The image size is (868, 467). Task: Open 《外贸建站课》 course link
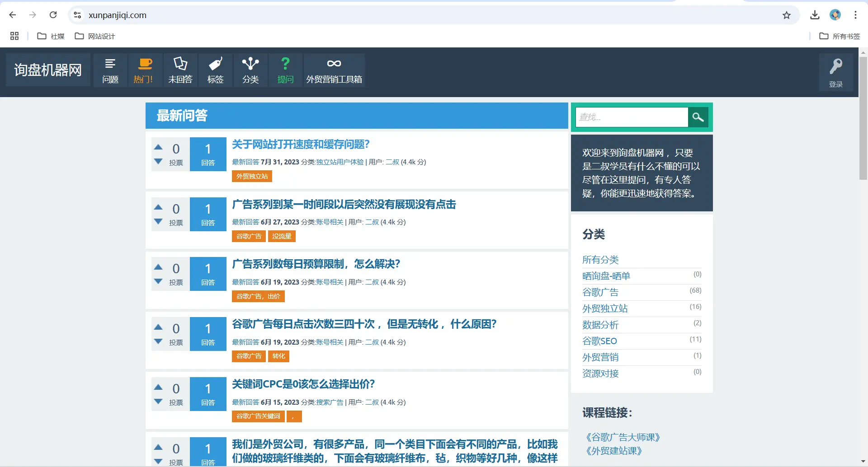tap(614, 451)
